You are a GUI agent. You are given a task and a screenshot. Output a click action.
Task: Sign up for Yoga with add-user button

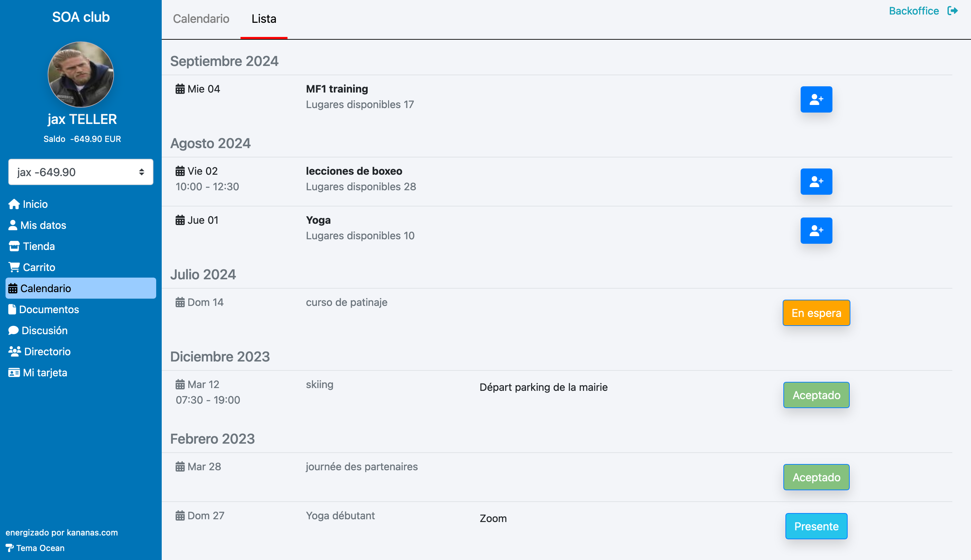coord(816,231)
